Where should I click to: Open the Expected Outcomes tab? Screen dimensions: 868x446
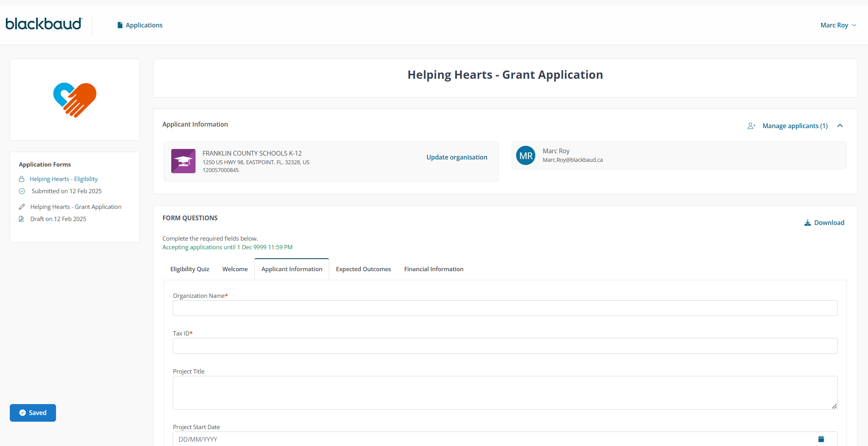[363, 269]
